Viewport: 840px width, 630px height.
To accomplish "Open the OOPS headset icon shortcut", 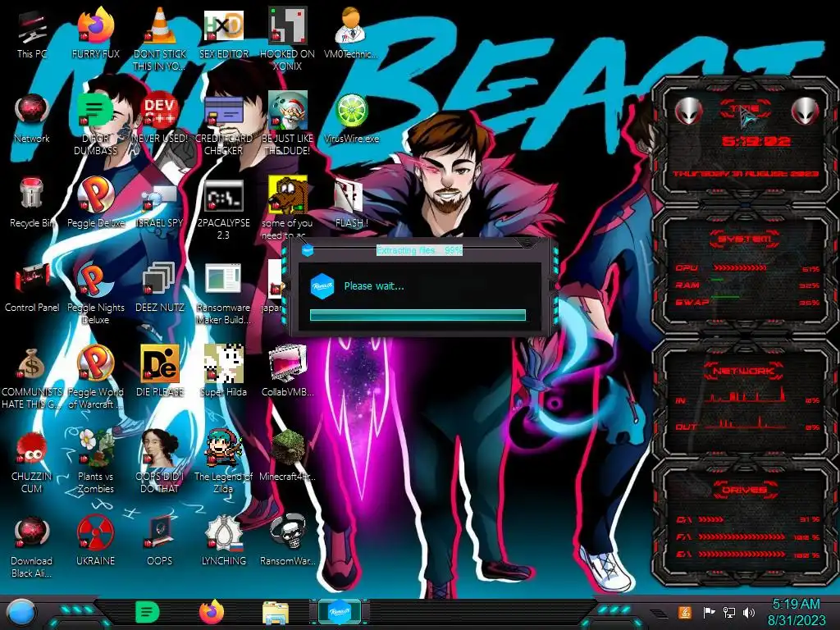I will click(159, 533).
